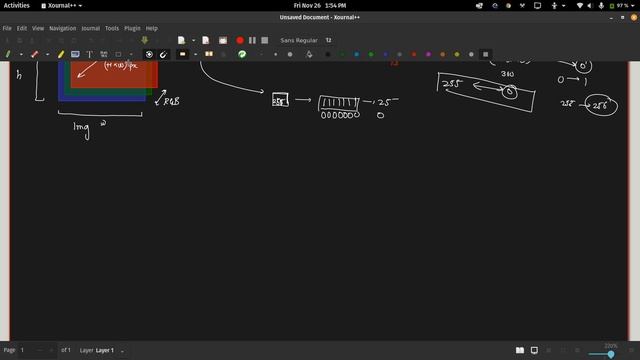Image resolution: width=640 pixels, height=360 pixels.
Task: Pick the red color swatch
Action: pos(414,54)
